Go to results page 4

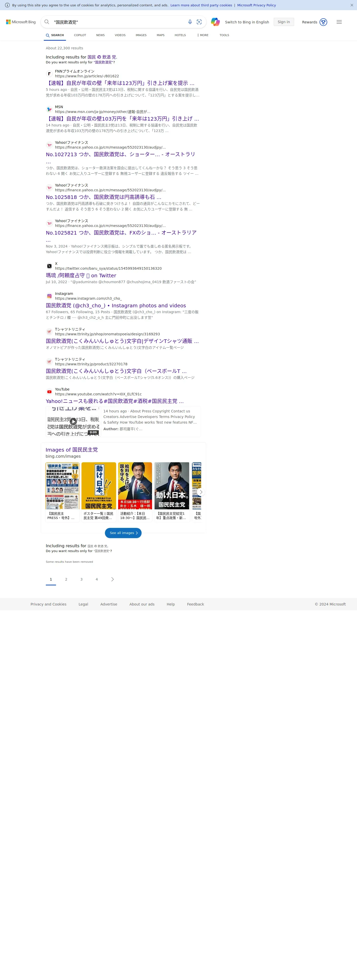coord(97,579)
